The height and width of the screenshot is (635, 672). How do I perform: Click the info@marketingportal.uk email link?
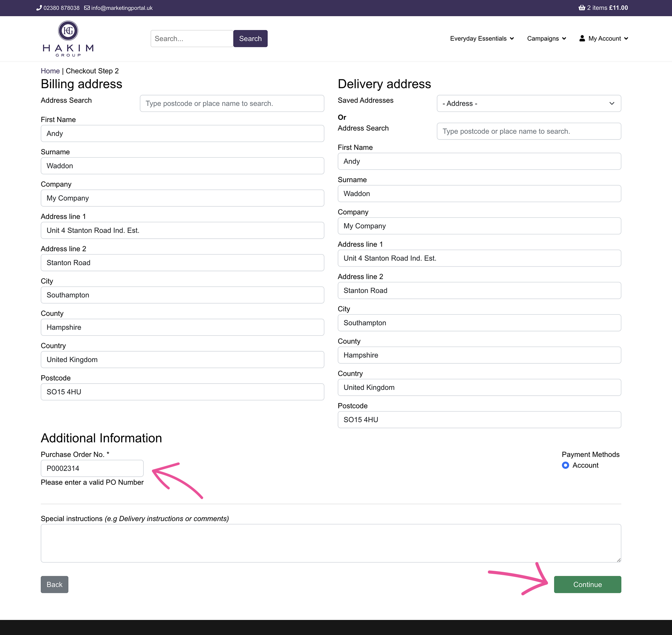click(122, 8)
